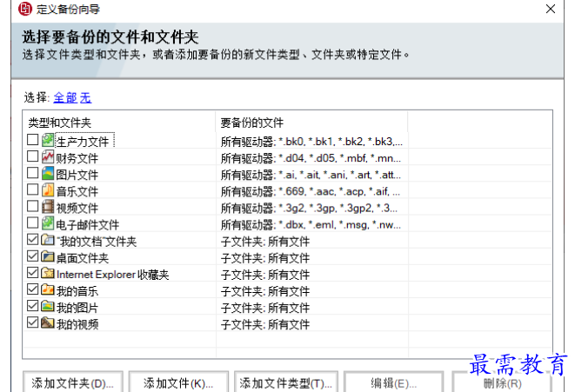Screen dimensions: 575x392
Task: Check the 图片文件 checkbox
Action: pos(33,173)
